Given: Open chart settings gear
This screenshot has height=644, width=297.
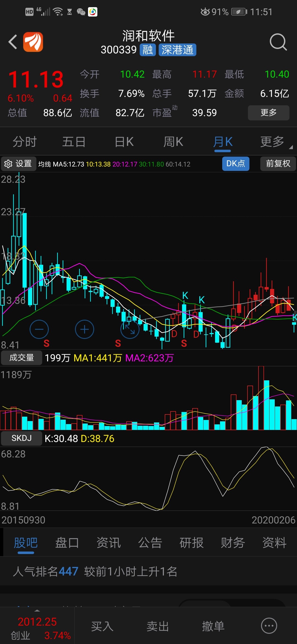Looking at the screenshot, I should click(8, 164).
